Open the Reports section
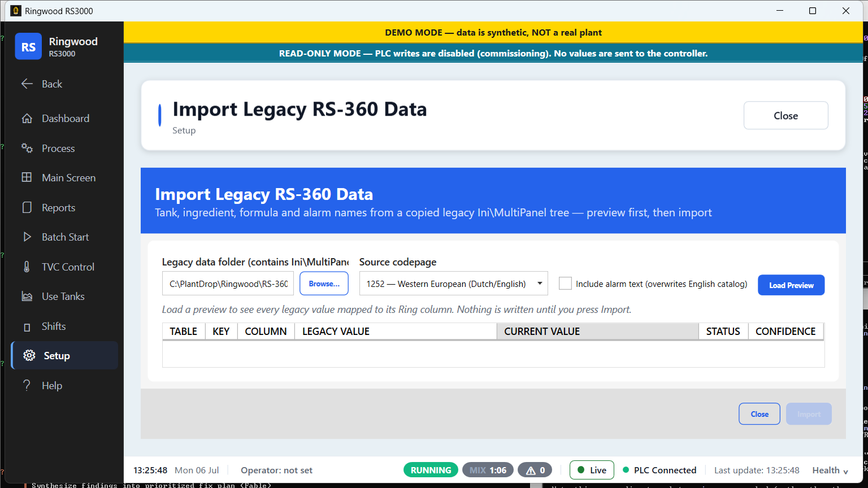 [64, 207]
